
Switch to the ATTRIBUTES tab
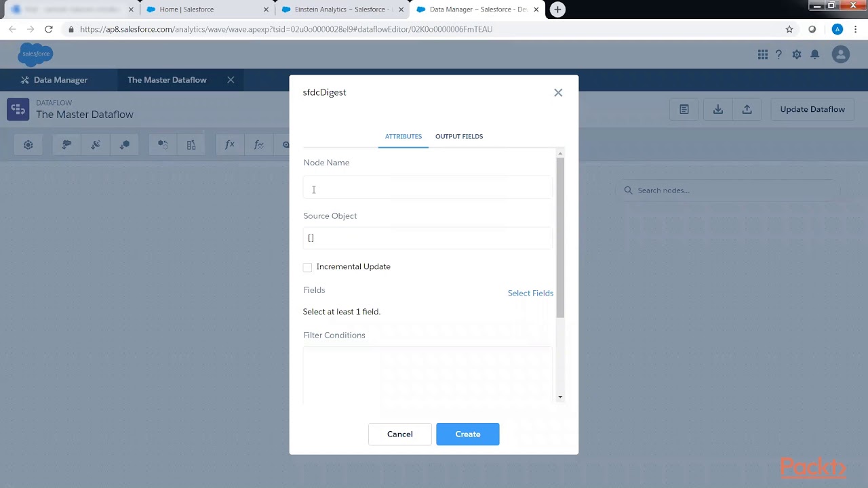click(403, 136)
